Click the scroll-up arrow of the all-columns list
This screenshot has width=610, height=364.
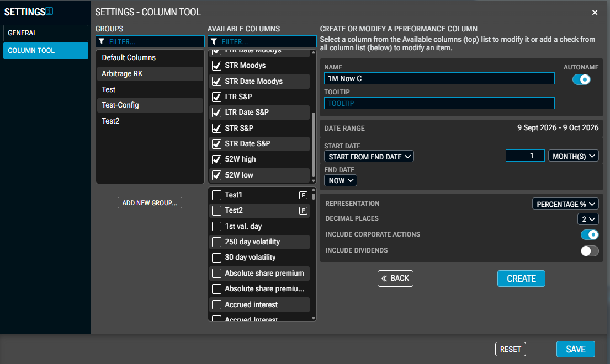(x=314, y=190)
